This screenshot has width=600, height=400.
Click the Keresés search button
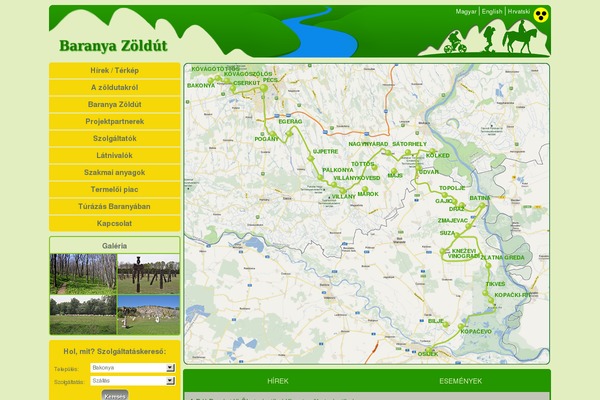point(115,396)
